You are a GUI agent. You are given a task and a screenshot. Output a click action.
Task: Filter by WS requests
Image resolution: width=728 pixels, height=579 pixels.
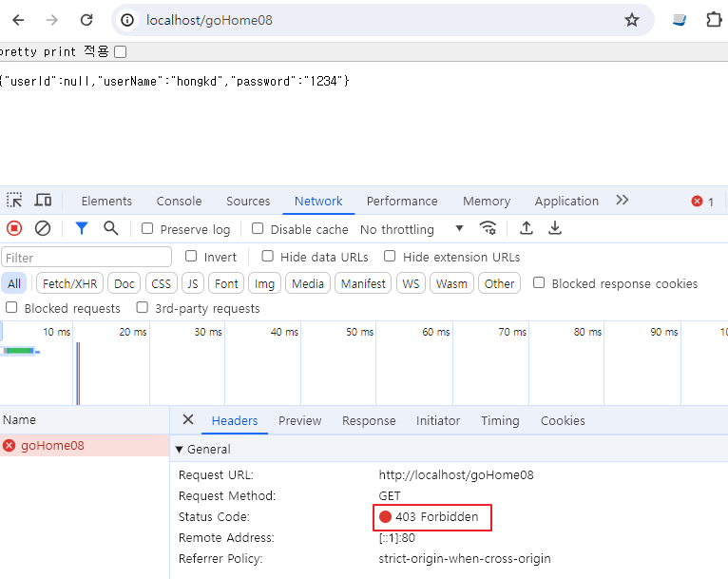(411, 283)
